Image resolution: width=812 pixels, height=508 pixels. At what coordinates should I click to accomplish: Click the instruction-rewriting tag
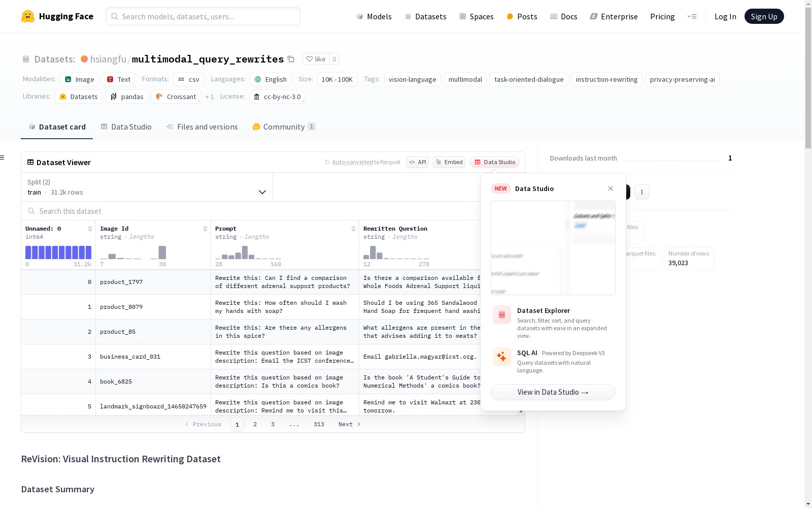tap(606, 79)
